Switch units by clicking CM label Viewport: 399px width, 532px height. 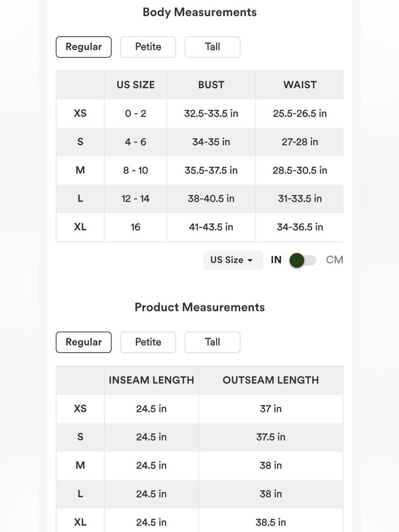[x=334, y=260]
